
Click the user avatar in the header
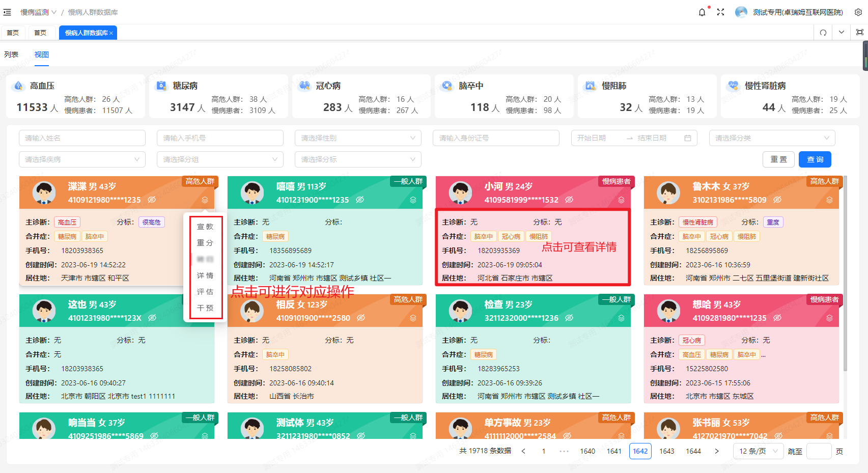click(x=741, y=12)
